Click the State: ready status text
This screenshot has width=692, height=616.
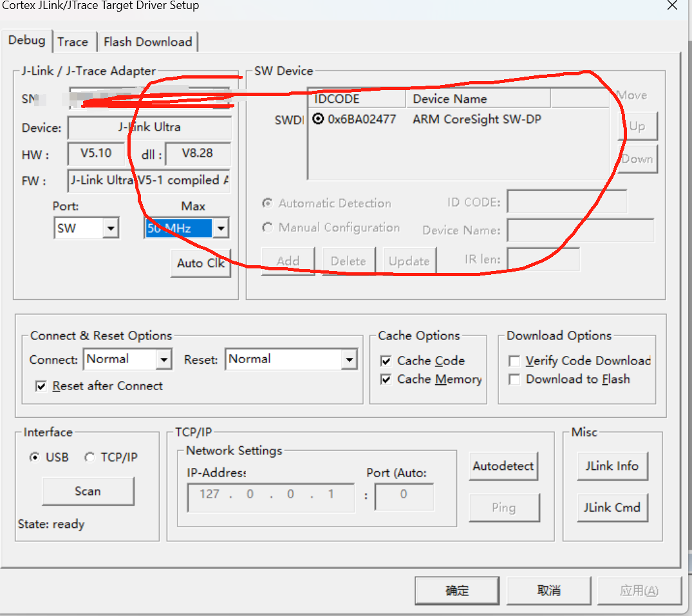tap(51, 524)
